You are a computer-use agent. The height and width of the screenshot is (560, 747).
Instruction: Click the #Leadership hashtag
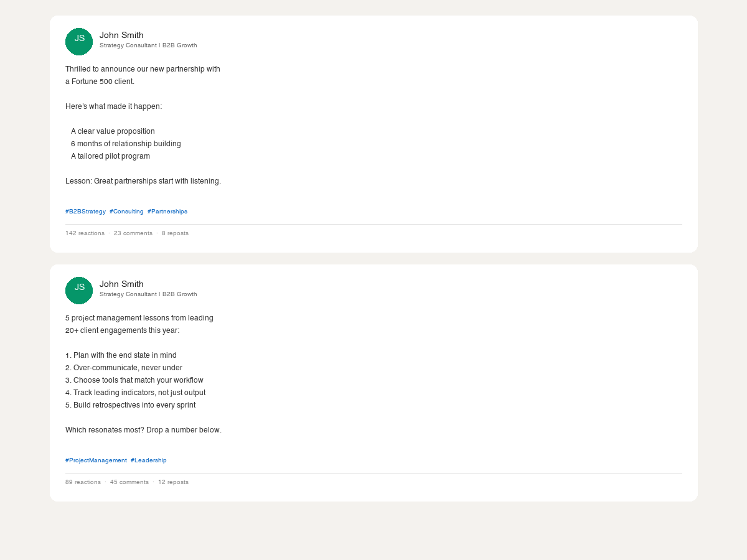point(148,460)
